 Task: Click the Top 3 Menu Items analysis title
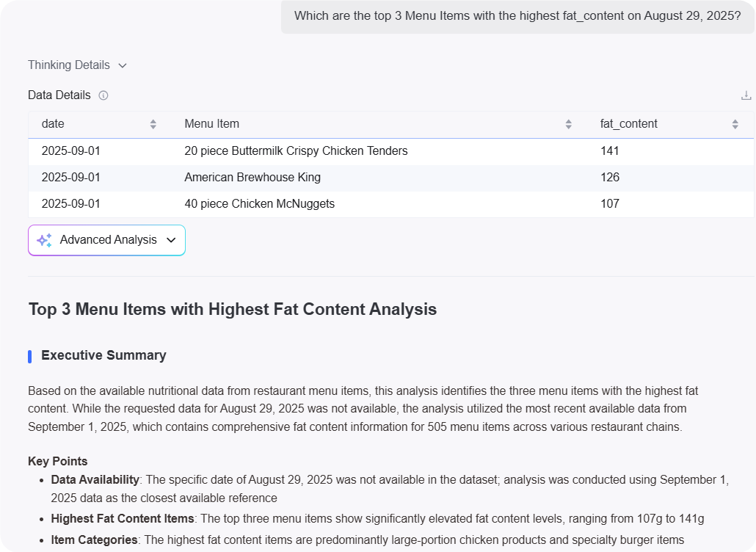[x=232, y=310]
